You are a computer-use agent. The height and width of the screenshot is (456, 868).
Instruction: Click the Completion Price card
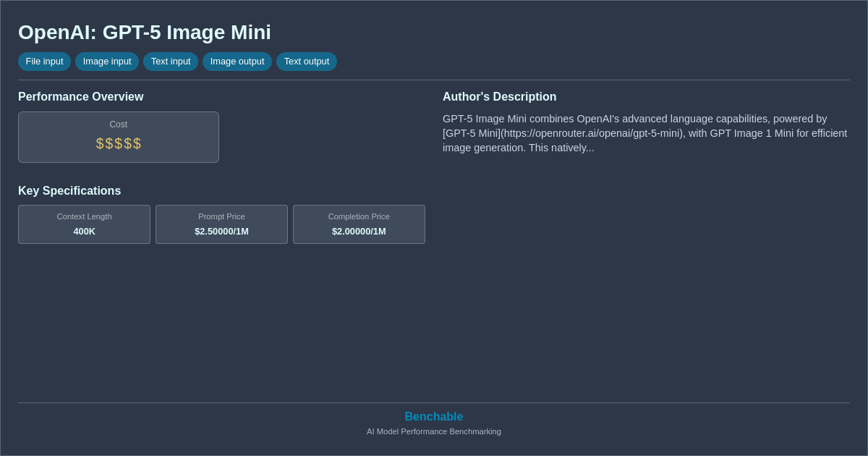(x=359, y=224)
